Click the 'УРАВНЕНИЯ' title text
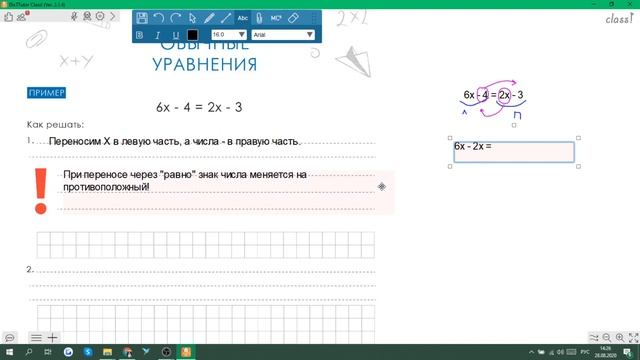This screenshot has width=640, height=360. click(204, 64)
